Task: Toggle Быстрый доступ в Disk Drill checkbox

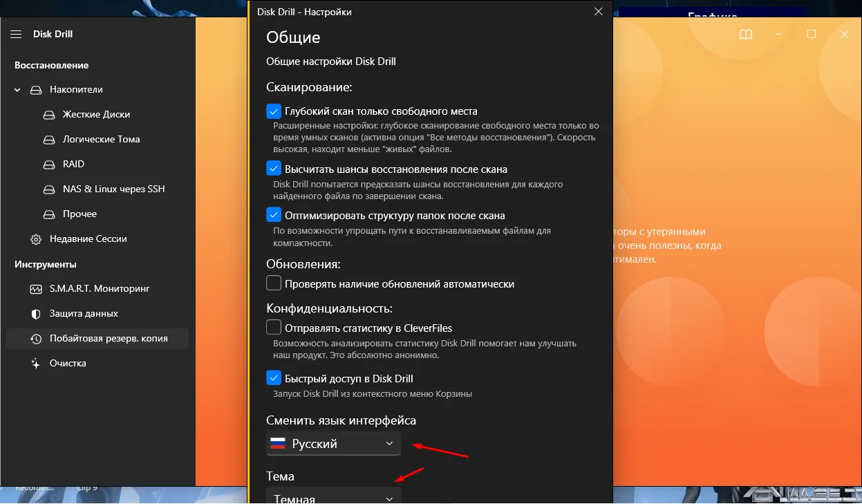Action: pos(274,378)
